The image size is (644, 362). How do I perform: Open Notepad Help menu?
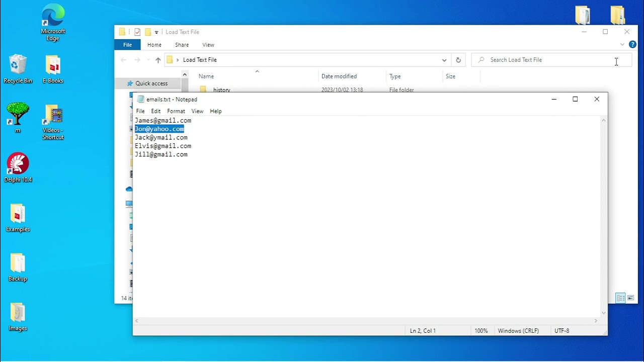point(216,111)
